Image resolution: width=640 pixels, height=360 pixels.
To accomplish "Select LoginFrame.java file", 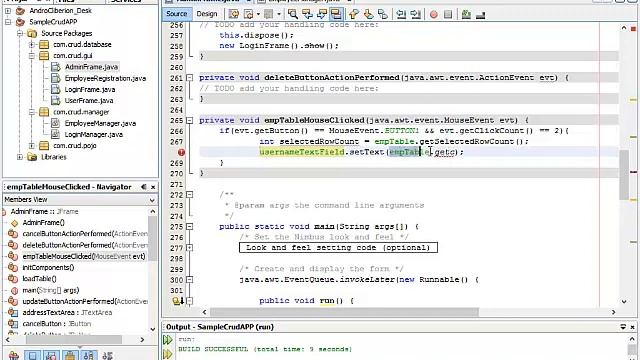I will [90, 89].
